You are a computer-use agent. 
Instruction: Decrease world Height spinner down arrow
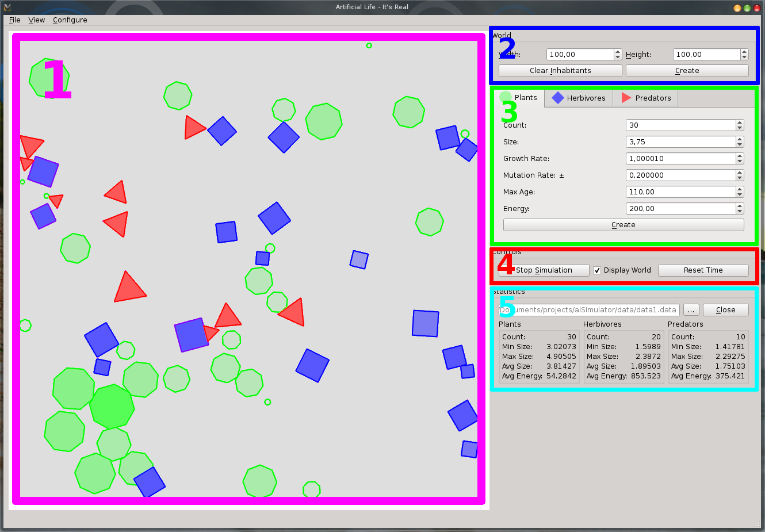(744, 58)
